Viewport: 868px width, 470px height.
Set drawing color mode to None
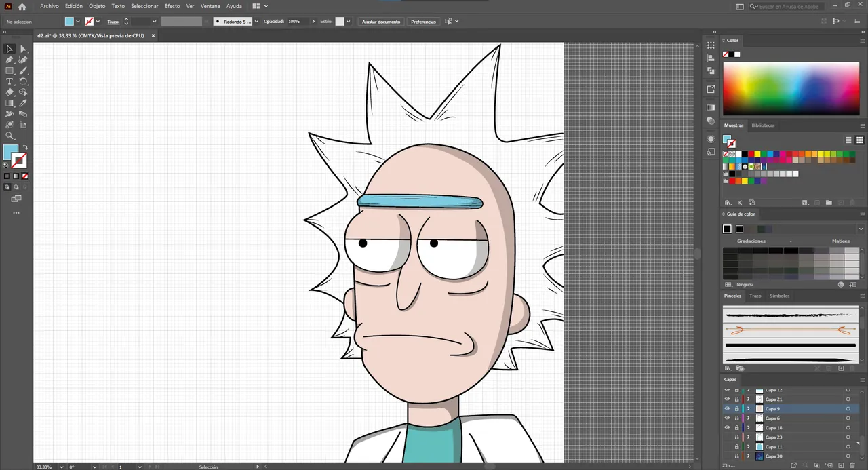pyautogui.click(x=24, y=176)
